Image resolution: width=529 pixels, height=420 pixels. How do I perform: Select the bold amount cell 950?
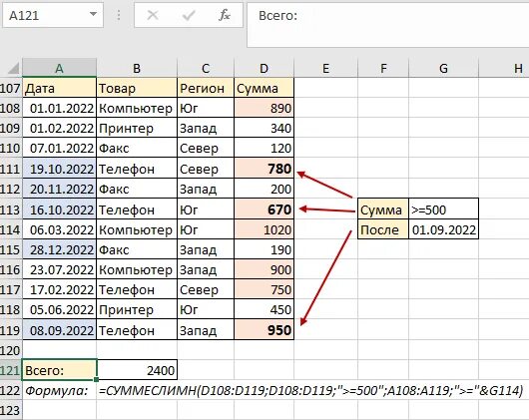(264, 330)
